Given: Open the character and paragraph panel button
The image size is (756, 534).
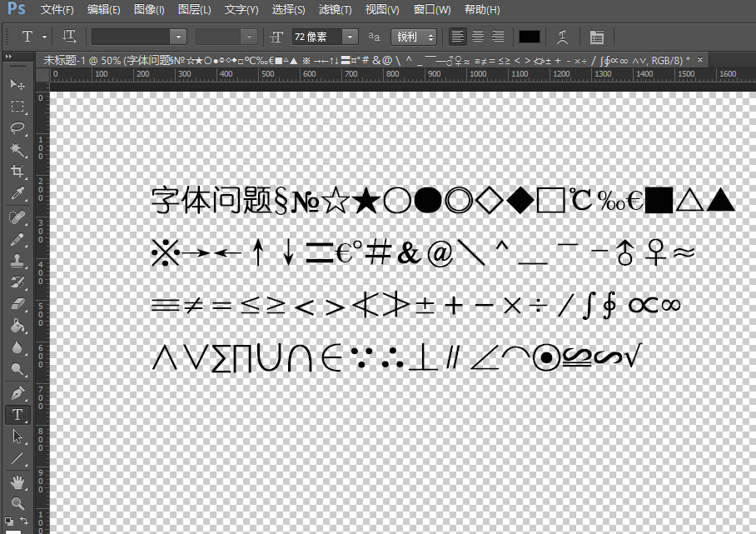Looking at the screenshot, I should click(596, 37).
